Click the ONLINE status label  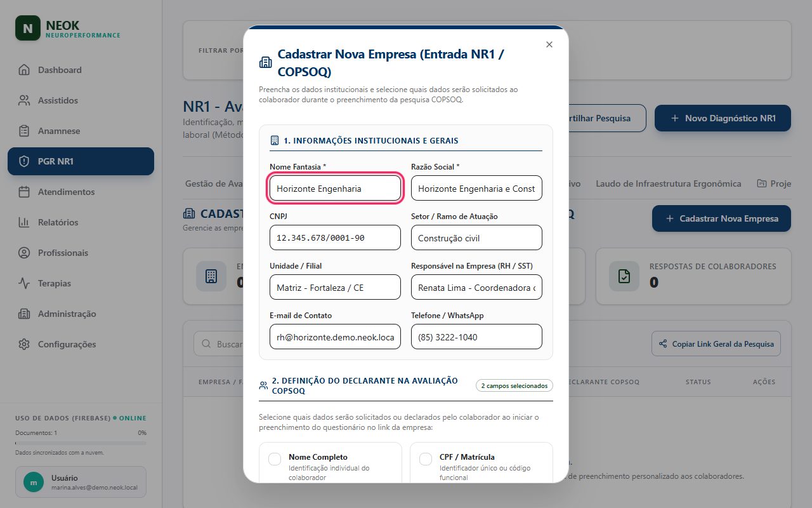[x=132, y=418]
